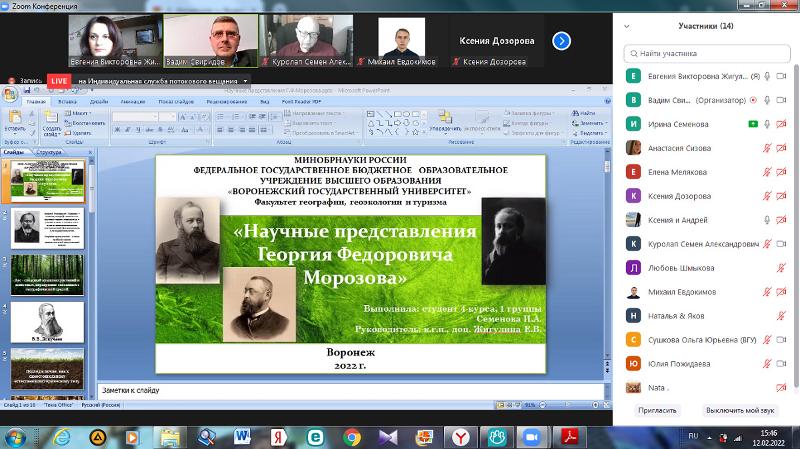This screenshot has height=449, width=800.
Task: Click the Выключить мой звук button
Action: (x=740, y=410)
